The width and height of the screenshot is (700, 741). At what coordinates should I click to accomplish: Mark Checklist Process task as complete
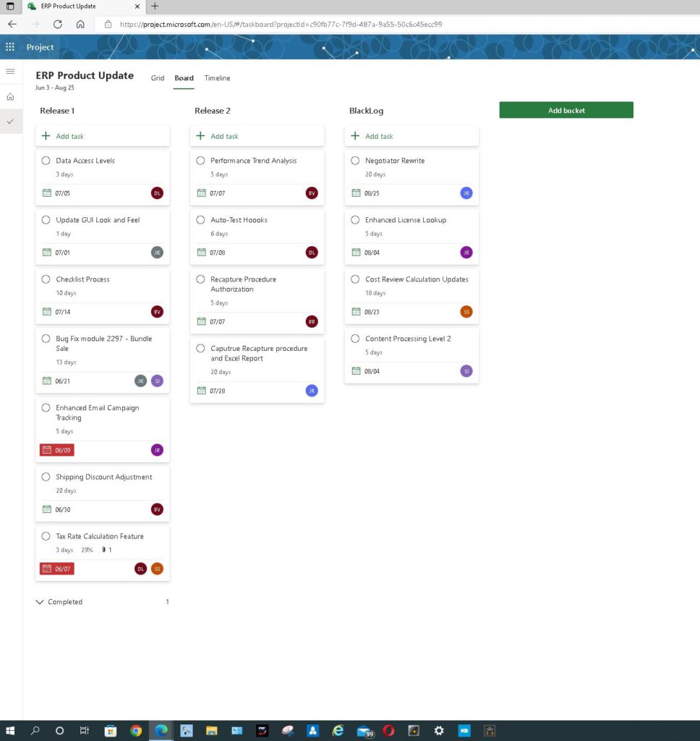[46, 279]
